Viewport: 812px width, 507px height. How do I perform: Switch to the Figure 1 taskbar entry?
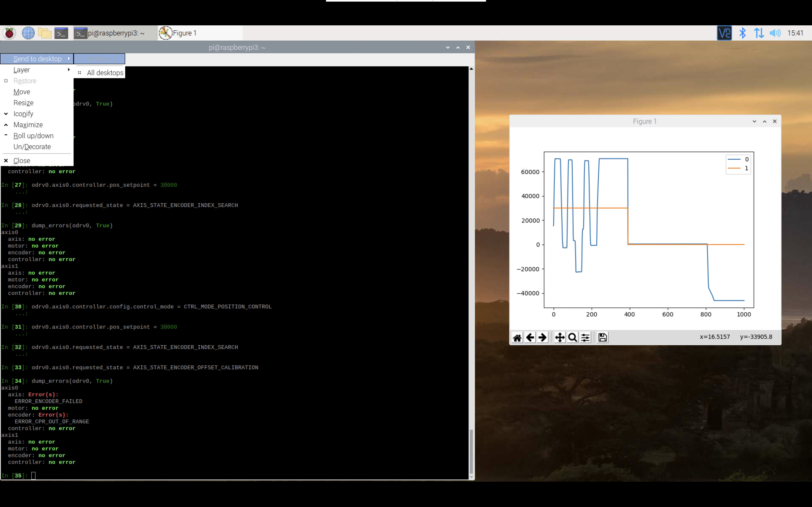(188, 32)
